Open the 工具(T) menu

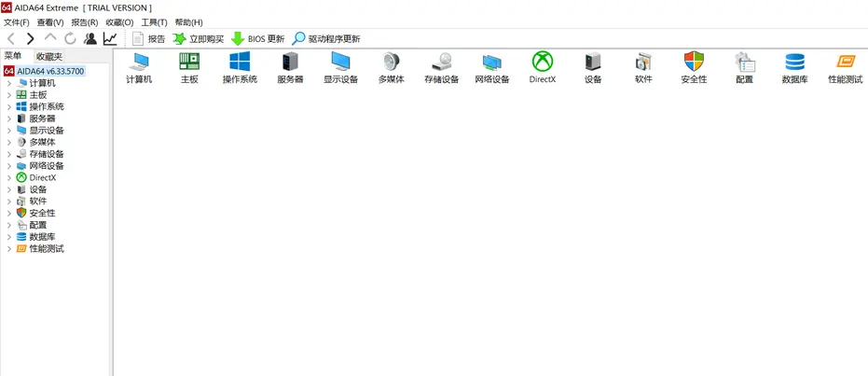[x=155, y=22]
